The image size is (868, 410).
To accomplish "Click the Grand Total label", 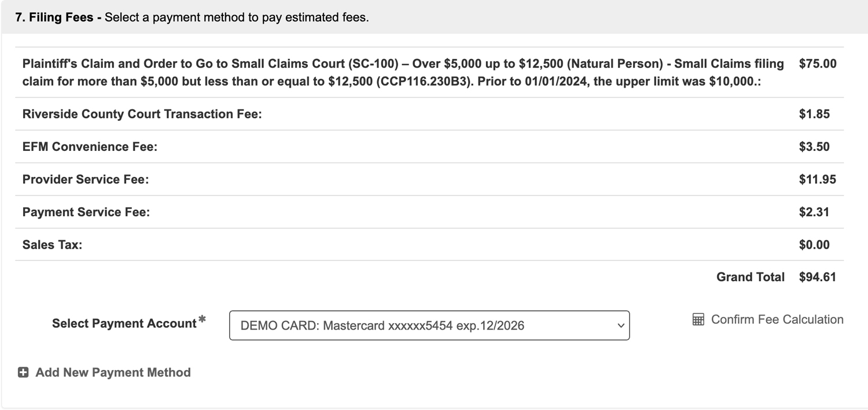I will 751,277.
